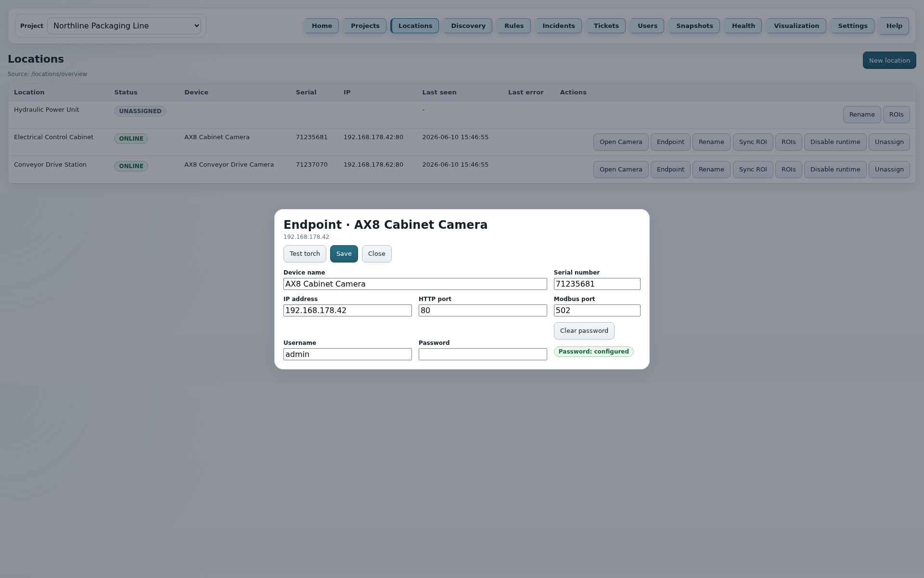
Task: Rename the Conveyor Drive Station location
Action: click(x=711, y=170)
